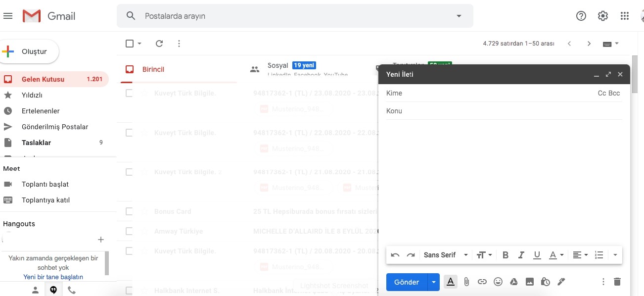Screen dimensions: 644x296
Task: Click the 'Yeni bir tane başlatın' link
Action: pyautogui.click(x=53, y=277)
